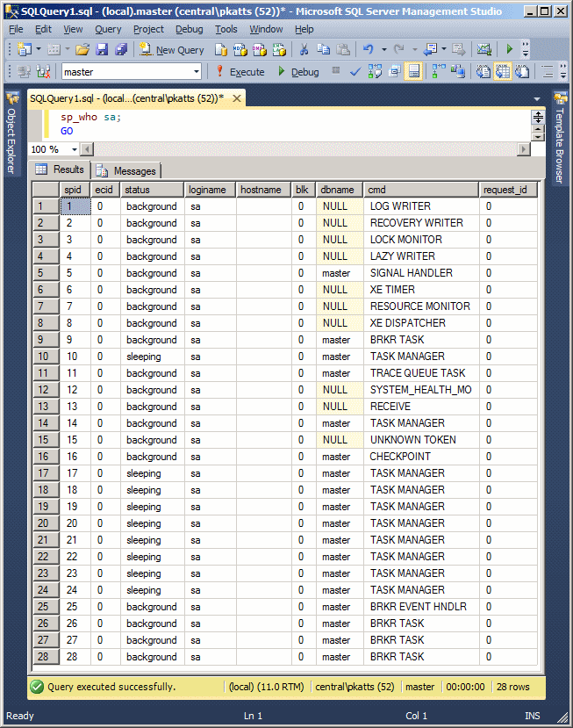Expand the Template Browser side panel
573x728 pixels.
pos(560,139)
